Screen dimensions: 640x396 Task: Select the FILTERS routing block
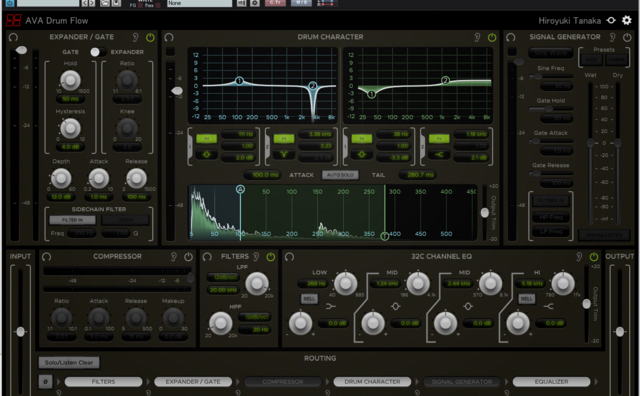[103, 382]
